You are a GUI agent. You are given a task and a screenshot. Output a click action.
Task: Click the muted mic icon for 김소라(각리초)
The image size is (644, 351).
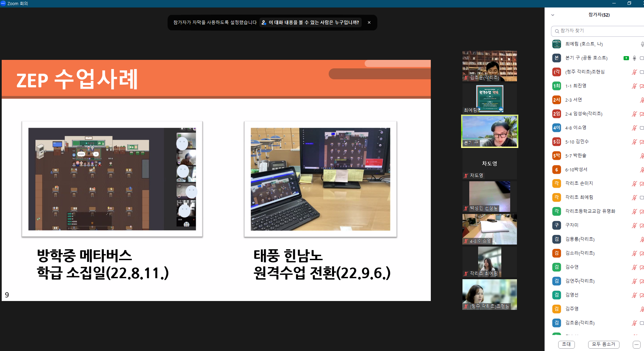pos(634,253)
